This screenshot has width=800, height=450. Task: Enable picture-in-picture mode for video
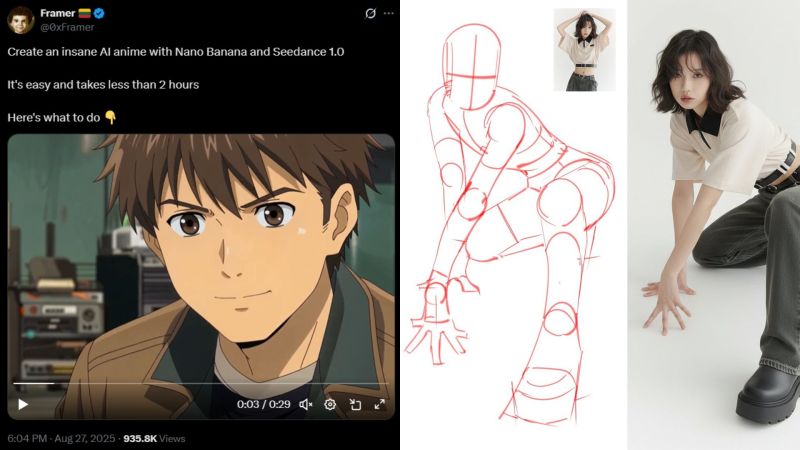[x=355, y=404]
